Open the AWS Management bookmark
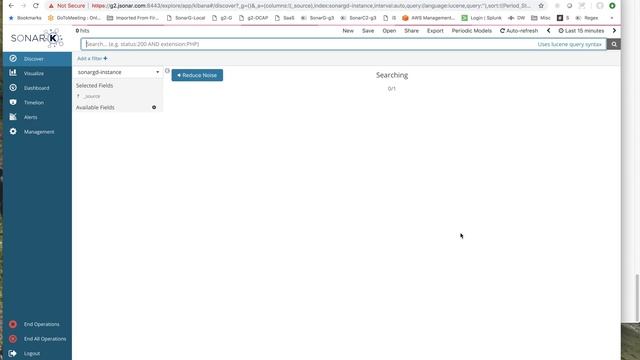 click(x=428, y=18)
